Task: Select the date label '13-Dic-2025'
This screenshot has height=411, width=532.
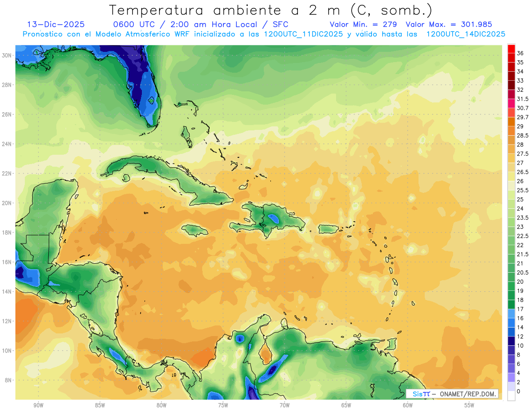Action: pos(56,24)
